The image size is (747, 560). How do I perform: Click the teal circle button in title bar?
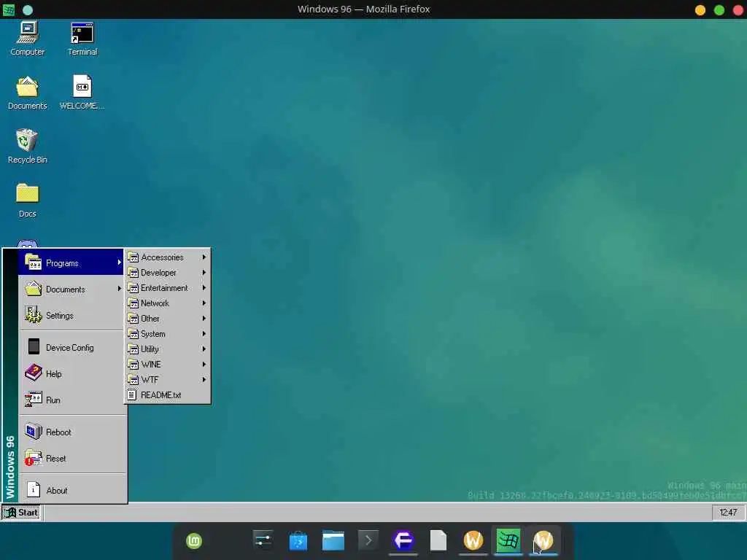pyautogui.click(x=28, y=9)
